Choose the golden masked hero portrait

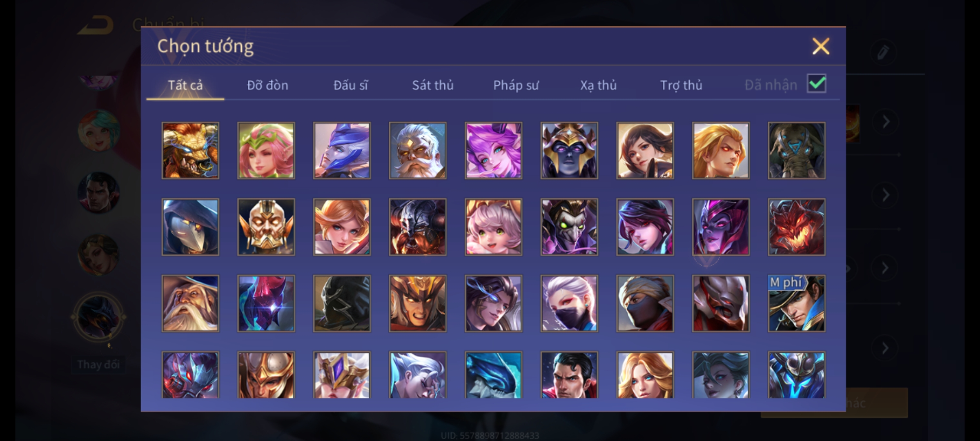coord(266,227)
